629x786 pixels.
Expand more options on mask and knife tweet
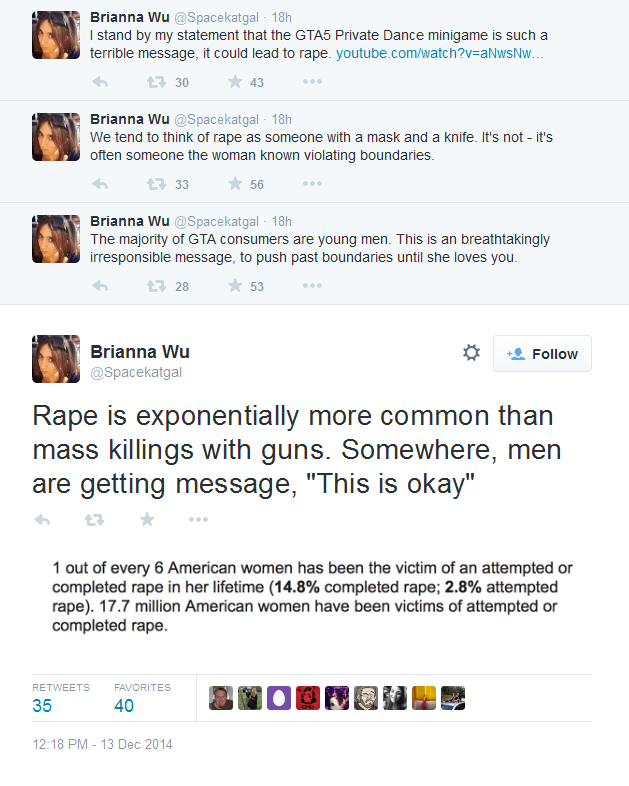pos(312,183)
